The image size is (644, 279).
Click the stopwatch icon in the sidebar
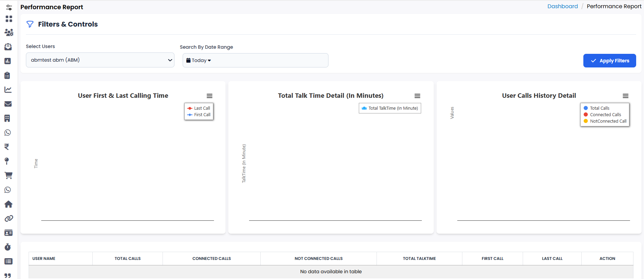pos(8,247)
